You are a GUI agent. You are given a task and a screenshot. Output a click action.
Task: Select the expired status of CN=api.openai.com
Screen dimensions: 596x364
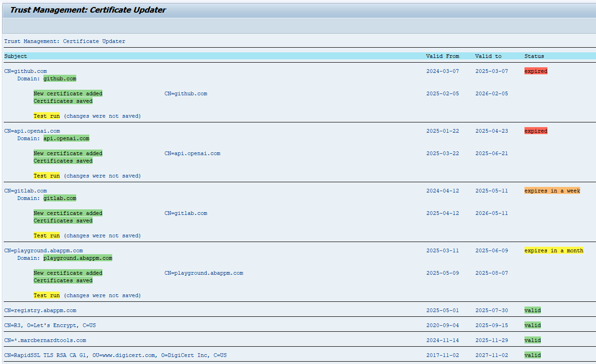pyautogui.click(x=536, y=131)
